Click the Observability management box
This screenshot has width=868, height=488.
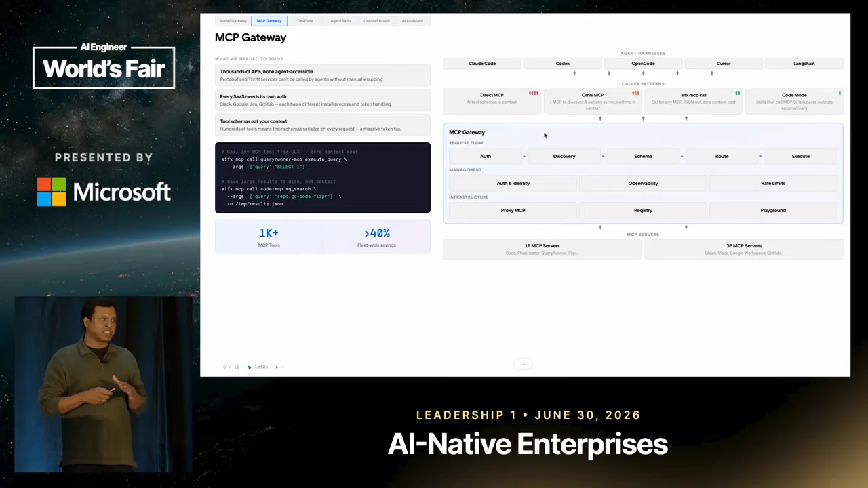click(643, 184)
